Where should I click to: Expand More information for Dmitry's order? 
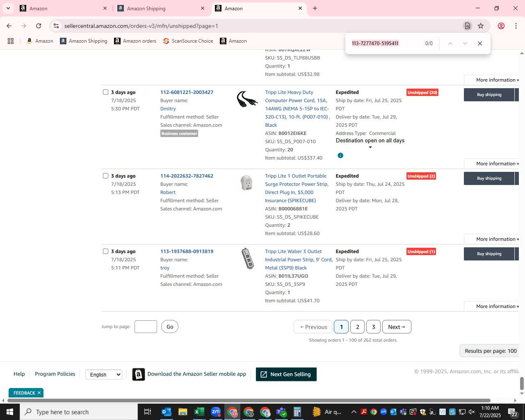tap(497, 164)
